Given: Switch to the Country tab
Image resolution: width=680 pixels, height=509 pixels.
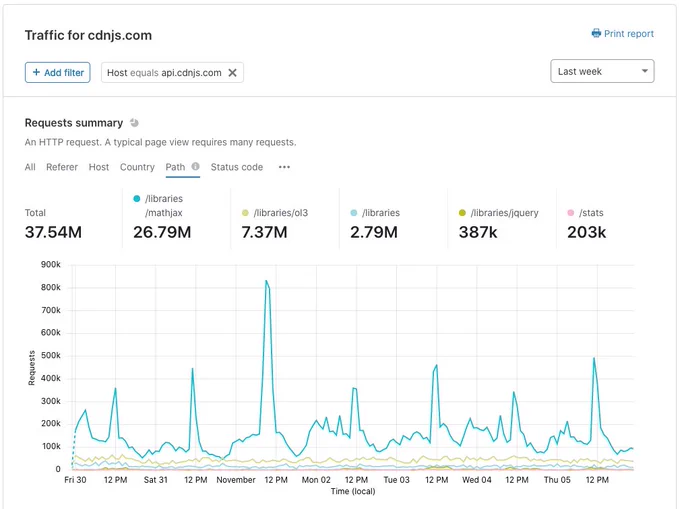Looking at the screenshot, I should coord(137,167).
